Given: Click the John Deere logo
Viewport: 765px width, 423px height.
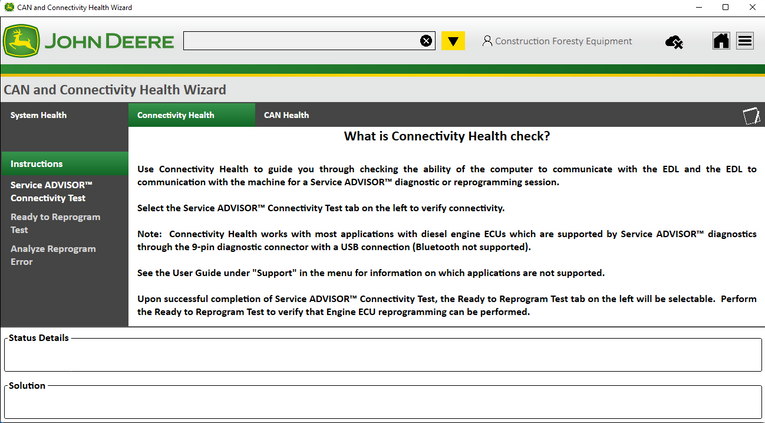Looking at the screenshot, I should click(x=88, y=41).
